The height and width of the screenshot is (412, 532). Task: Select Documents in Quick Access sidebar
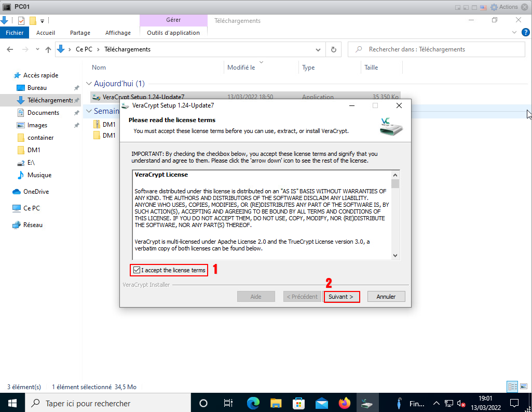tap(43, 113)
